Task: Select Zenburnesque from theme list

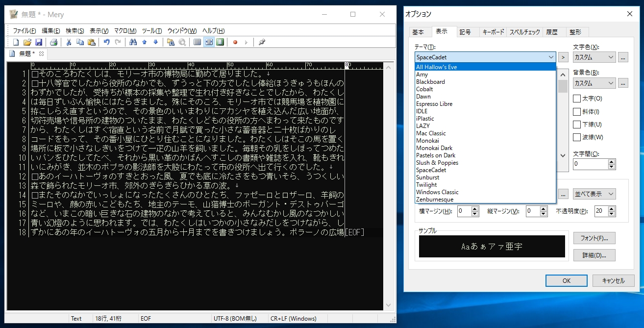Action: tap(485, 200)
